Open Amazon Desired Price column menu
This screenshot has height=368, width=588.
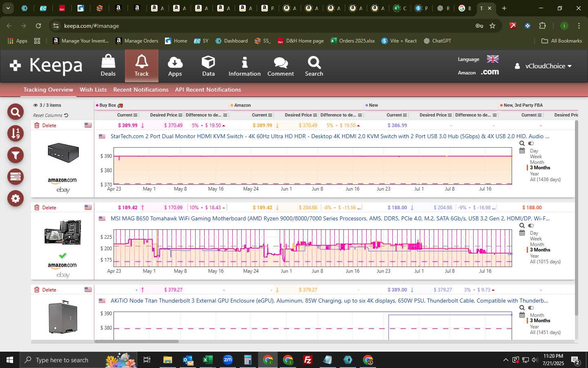click(315, 115)
